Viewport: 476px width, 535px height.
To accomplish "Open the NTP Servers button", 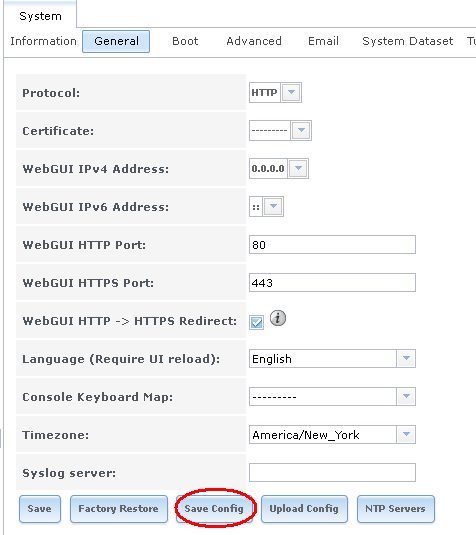I will (395, 509).
